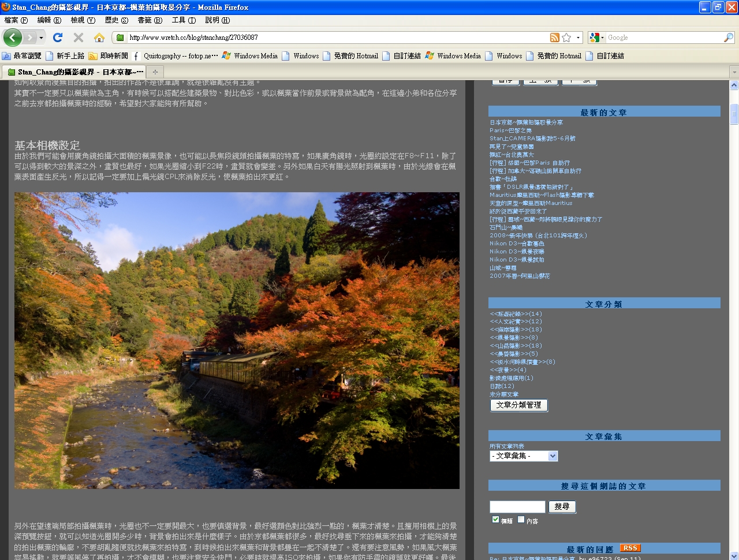Click the RSS feed icon in address bar
The height and width of the screenshot is (560, 739).
point(554,38)
